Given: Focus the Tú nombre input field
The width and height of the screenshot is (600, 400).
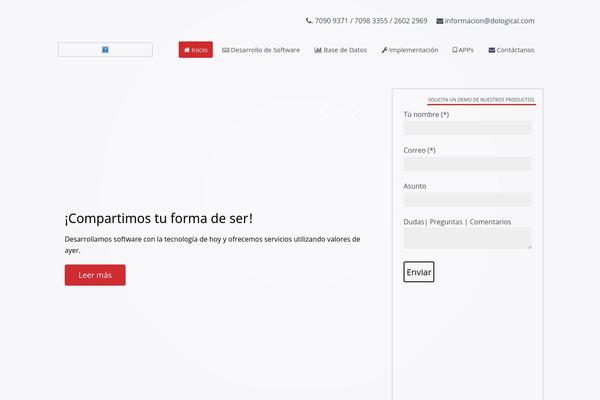Looking at the screenshot, I should click(x=468, y=128).
